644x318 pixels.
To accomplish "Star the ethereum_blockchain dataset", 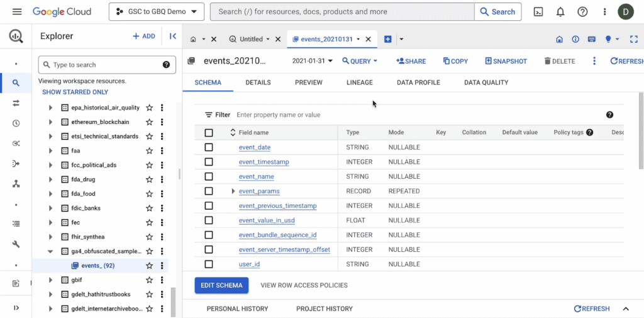I will coord(150,122).
